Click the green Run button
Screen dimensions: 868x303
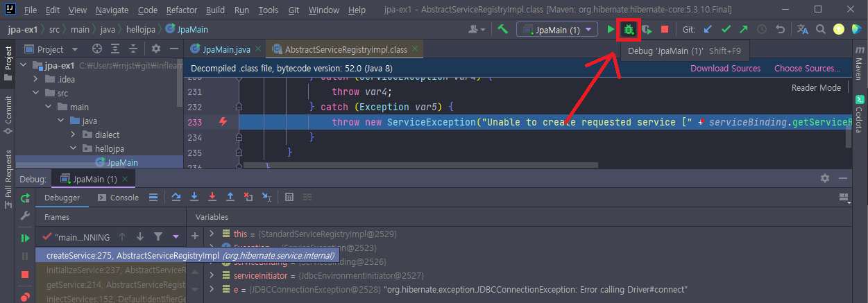611,30
